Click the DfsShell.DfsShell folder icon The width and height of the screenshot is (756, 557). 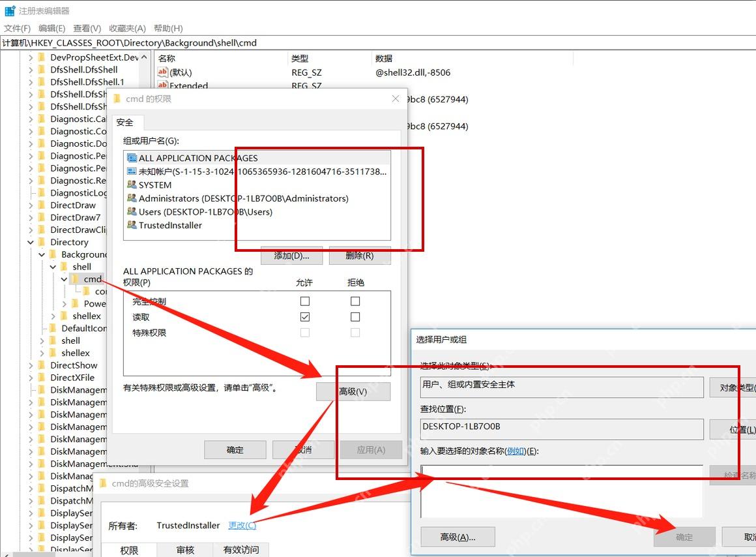coord(42,70)
